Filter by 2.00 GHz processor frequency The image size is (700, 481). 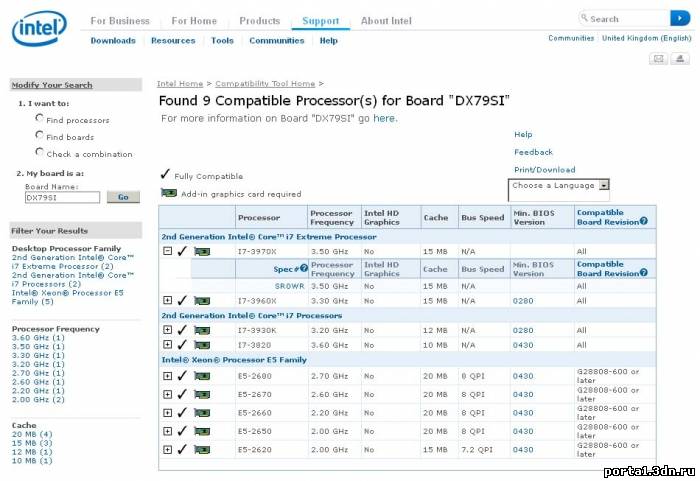coord(38,399)
